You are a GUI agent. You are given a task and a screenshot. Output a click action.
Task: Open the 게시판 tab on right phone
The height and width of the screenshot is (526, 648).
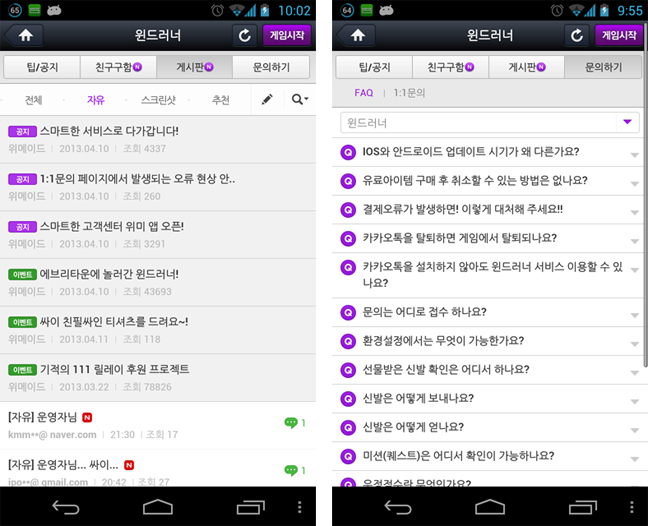(x=527, y=67)
